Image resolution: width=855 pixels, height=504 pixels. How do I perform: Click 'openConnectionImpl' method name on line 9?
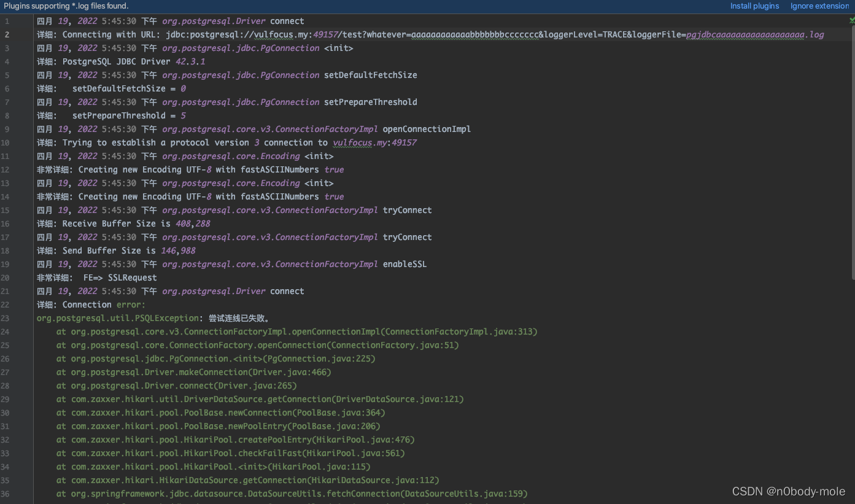coord(427,129)
